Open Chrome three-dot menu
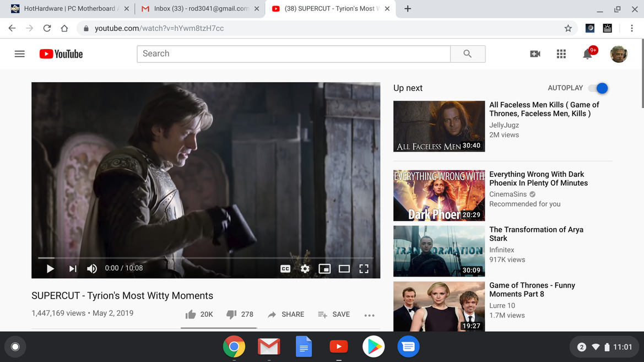 coord(632,28)
